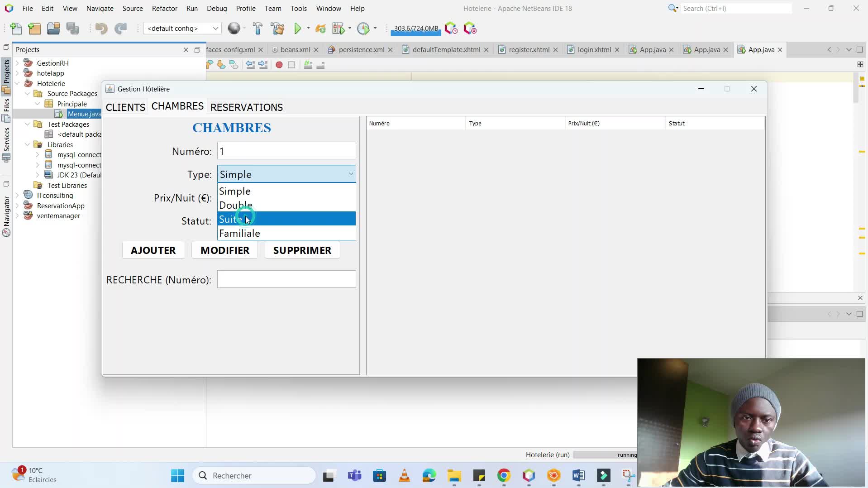Click the Save All toolbar icon

(x=72, y=29)
